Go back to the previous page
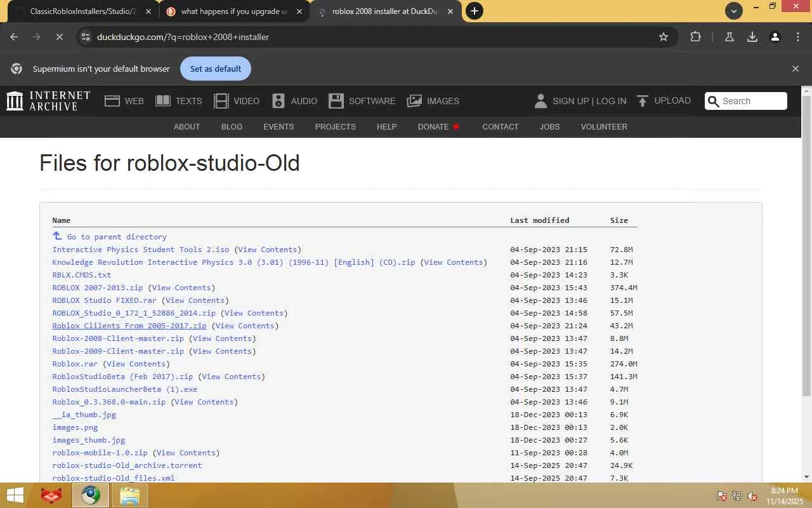The image size is (812, 508). [x=14, y=37]
